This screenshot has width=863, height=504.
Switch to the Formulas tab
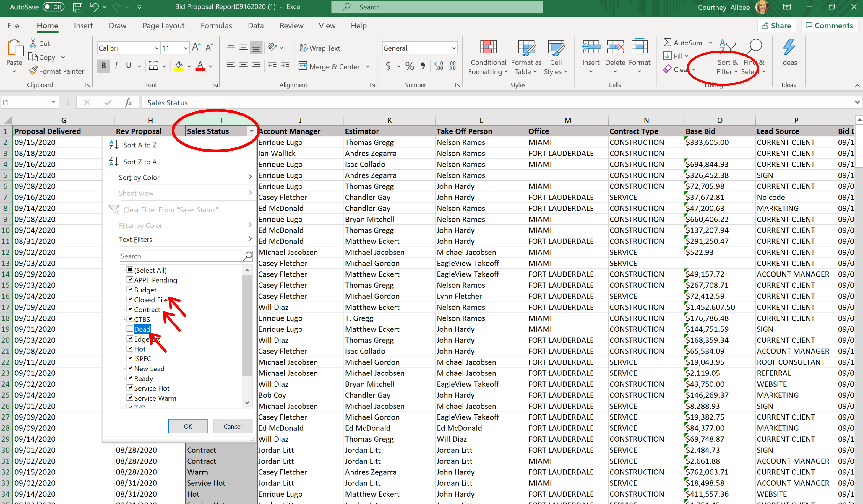(216, 26)
